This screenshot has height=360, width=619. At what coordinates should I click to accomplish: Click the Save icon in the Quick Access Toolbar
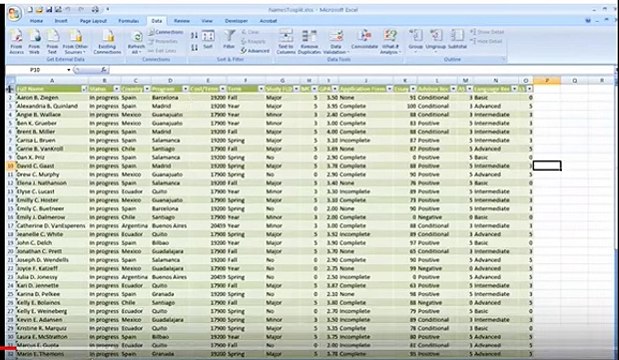click(x=49, y=9)
